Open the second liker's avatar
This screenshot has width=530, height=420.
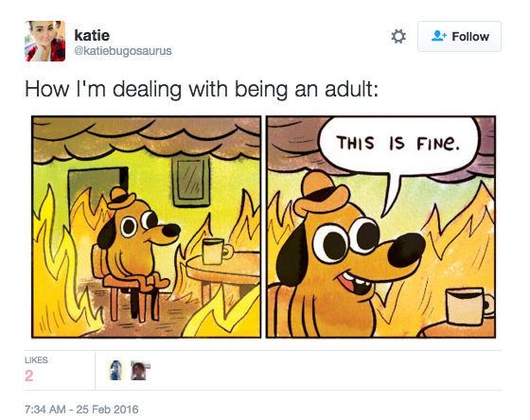(x=140, y=370)
